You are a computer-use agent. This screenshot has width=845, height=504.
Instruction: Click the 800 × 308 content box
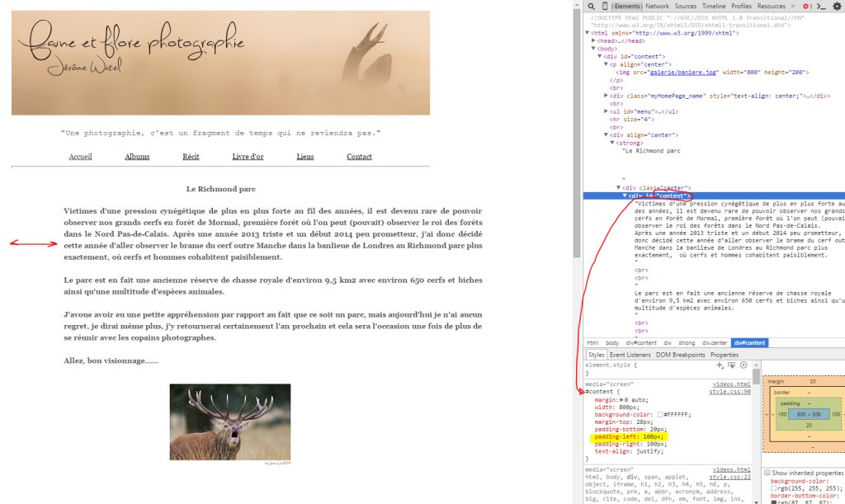[x=809, y=415]
